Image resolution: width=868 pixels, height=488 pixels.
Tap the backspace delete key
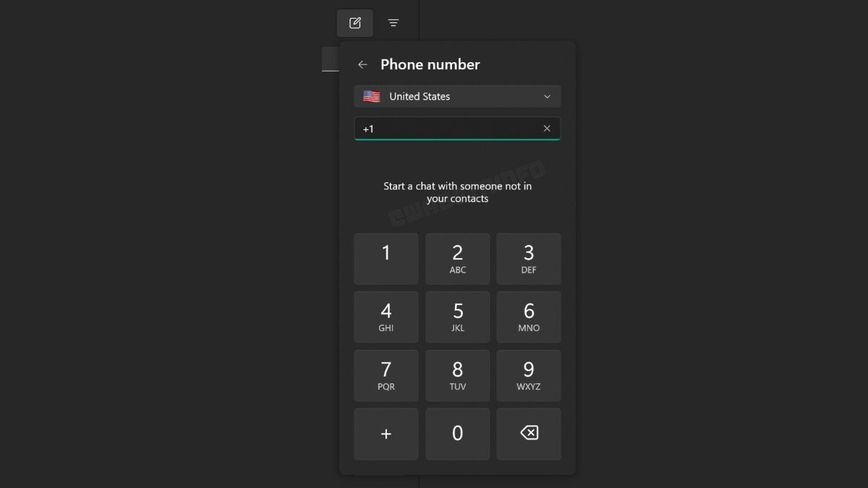pyautogui.click(x=529, y=434)
